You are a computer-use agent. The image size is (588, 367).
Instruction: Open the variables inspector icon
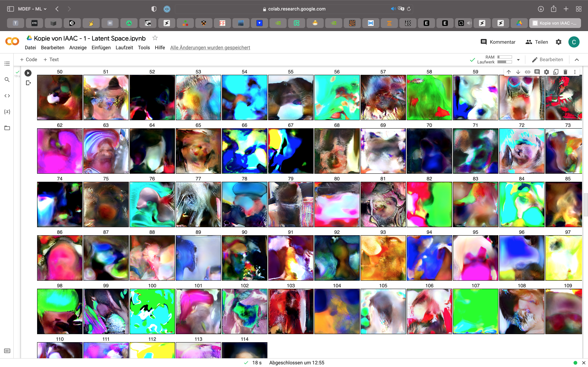(x=7, y=112)
